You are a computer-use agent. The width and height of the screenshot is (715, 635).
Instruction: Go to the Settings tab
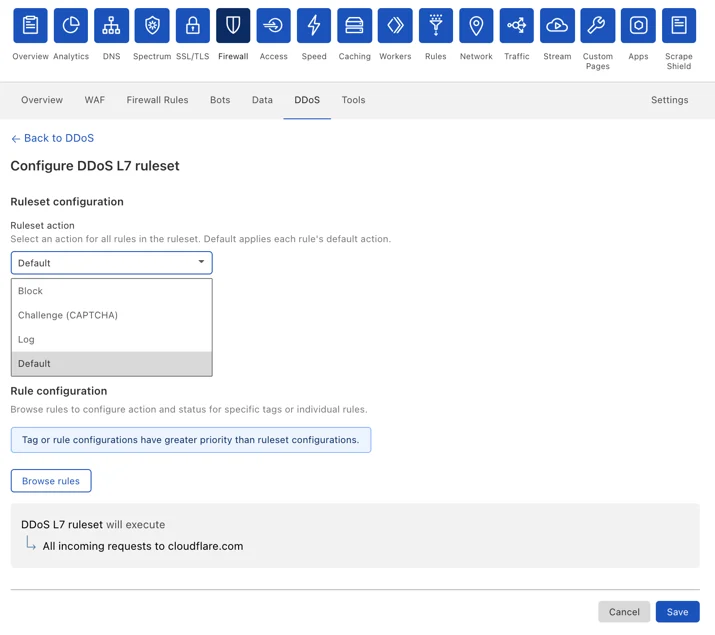click(x=669, y=100)
